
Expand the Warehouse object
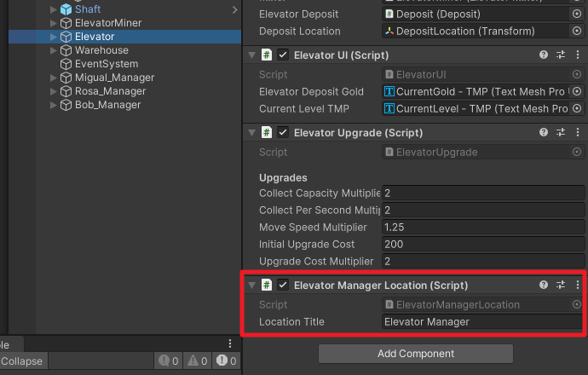[53, 50]
